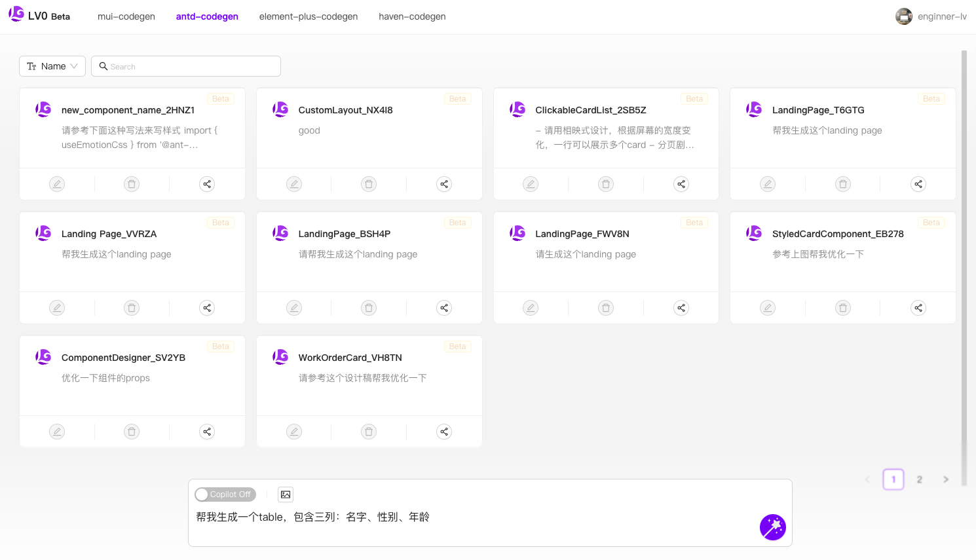Go to page 2 of the component list

point(919,479)
